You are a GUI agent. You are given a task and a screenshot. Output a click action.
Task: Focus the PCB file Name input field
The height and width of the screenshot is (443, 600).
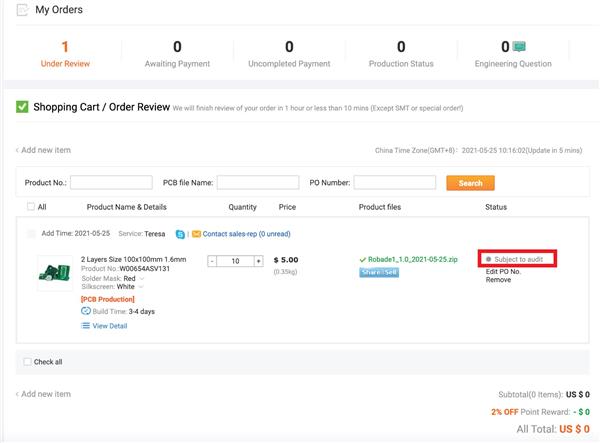click(x=258, y=183)
